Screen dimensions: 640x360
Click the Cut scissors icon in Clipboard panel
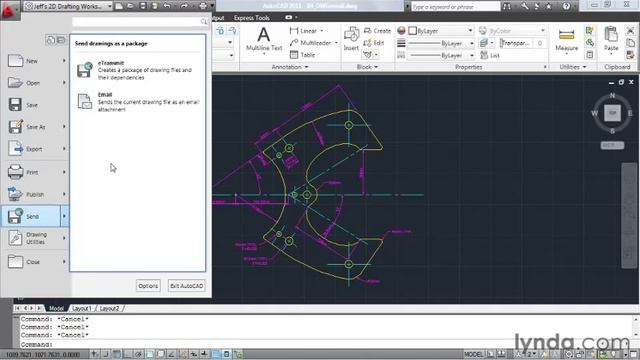tap(631, 31)
